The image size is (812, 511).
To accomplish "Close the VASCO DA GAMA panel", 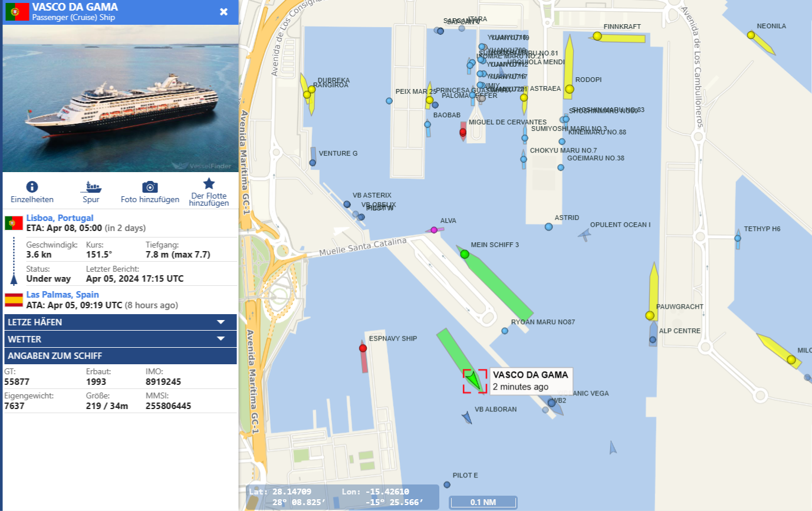I will (224, 12).
